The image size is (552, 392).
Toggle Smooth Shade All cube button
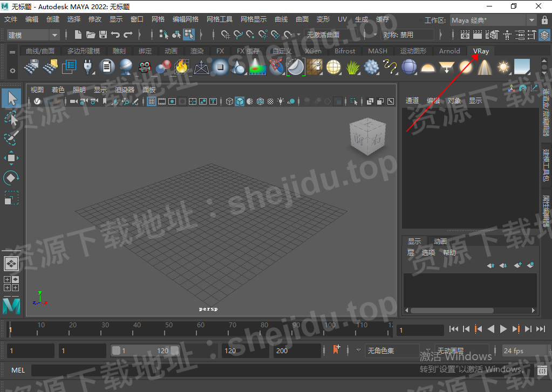240,101
